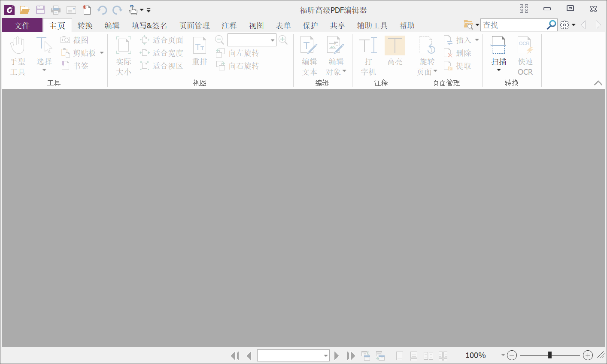This screenshot has height=364, width=607.
Task: Click inside the 查找 search field
Action: [x=511, y=24]
